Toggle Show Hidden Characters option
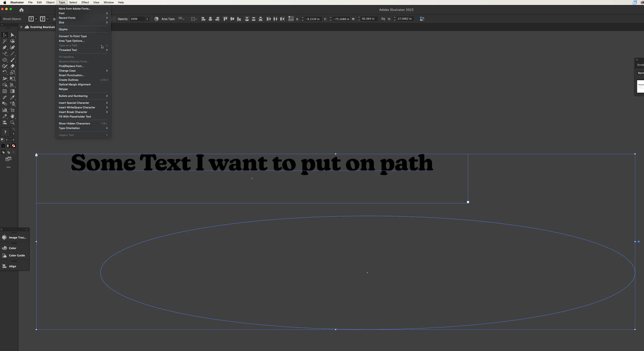 74,123
